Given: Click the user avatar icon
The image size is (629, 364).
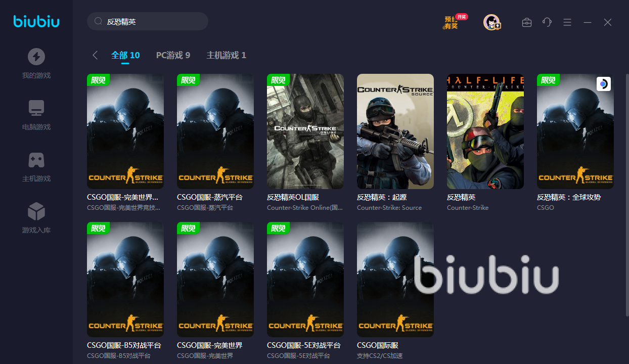Looking at the screenshot, I should pos(491,22).
